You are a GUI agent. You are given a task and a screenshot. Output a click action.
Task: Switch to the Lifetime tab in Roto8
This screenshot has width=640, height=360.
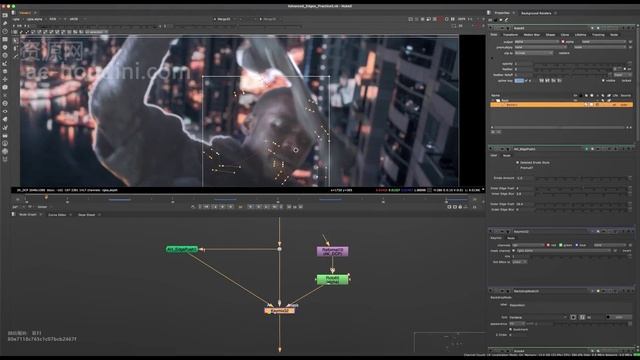580,35
